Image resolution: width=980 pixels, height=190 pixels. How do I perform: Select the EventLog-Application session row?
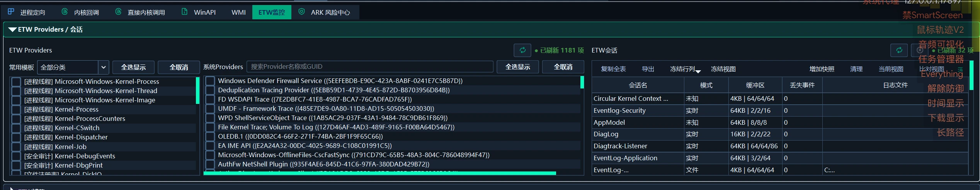pos(780,158)
